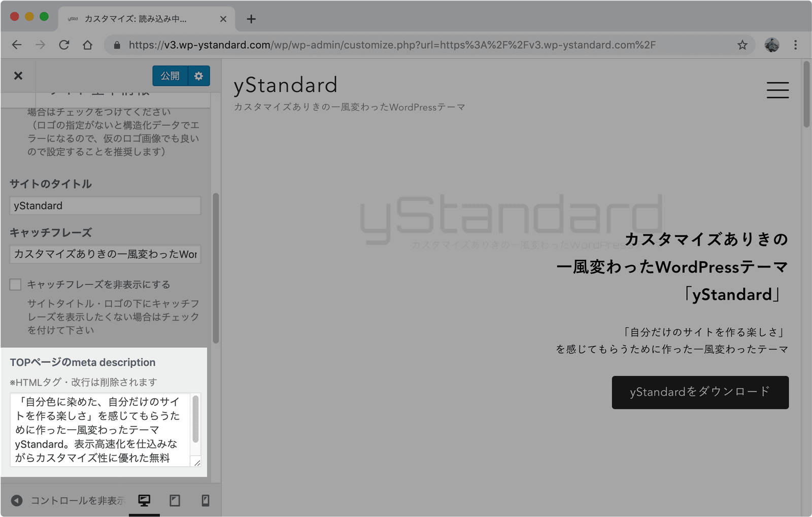Click the 一風変わったWordPressテーマ heading
Screen dimensions: 812x517
pos(672,267)
